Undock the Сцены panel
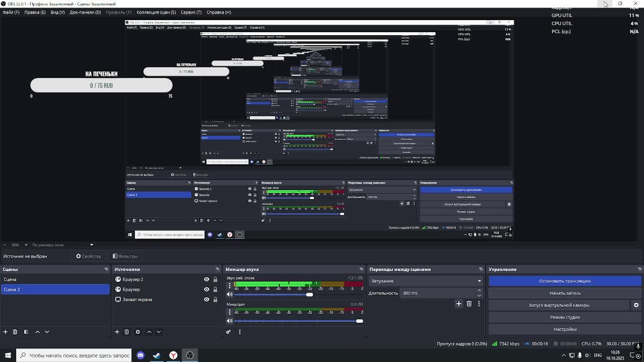 click(106, 269)
